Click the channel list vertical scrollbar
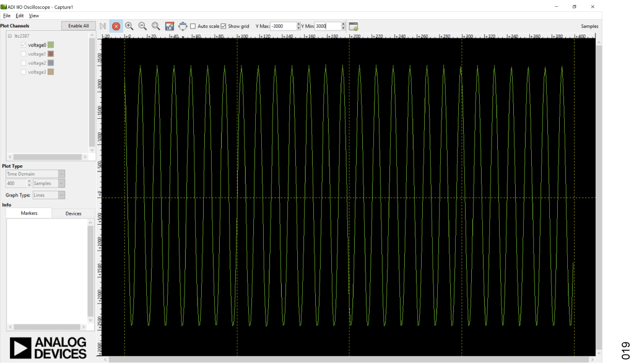This screenshot has height=364, width=634. coord(92,92)
